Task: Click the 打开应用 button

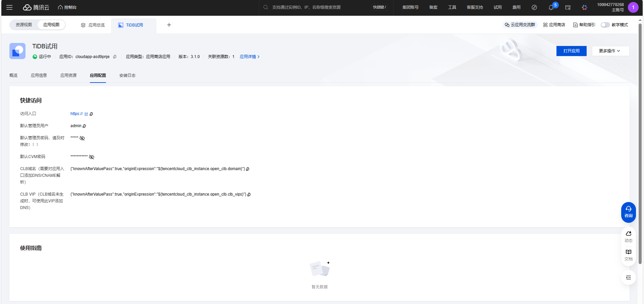Action: [571, 51]
